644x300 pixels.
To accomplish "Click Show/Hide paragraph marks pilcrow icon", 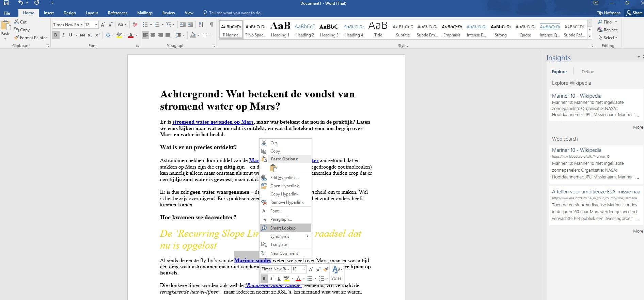I will [211, 25].
